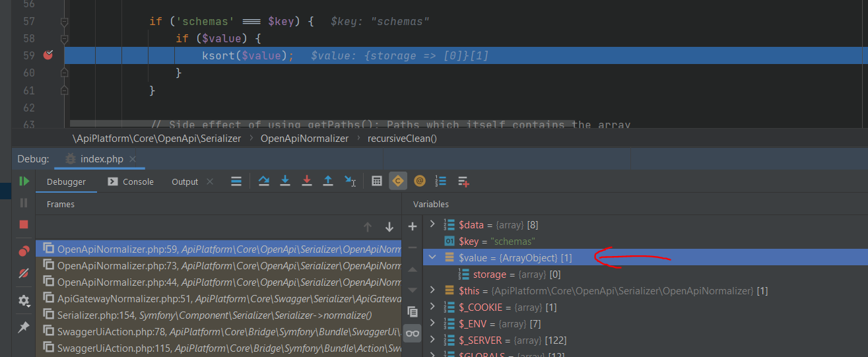
Task: Select previous frame with up arrow
Action: [368, 227]
